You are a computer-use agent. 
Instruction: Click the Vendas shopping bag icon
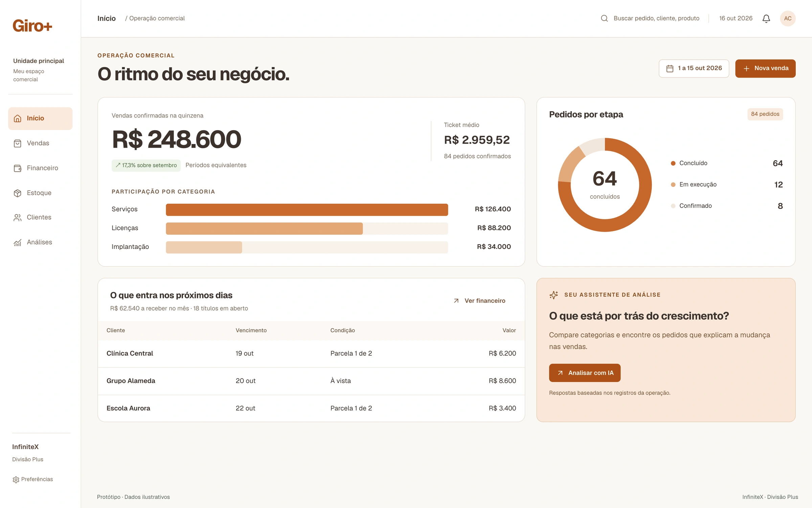coord(18,143)
